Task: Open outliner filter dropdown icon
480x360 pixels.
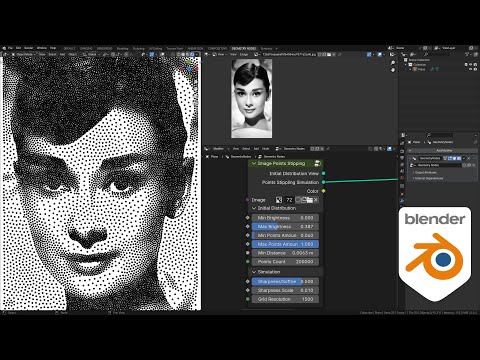Action: point(468,54)
